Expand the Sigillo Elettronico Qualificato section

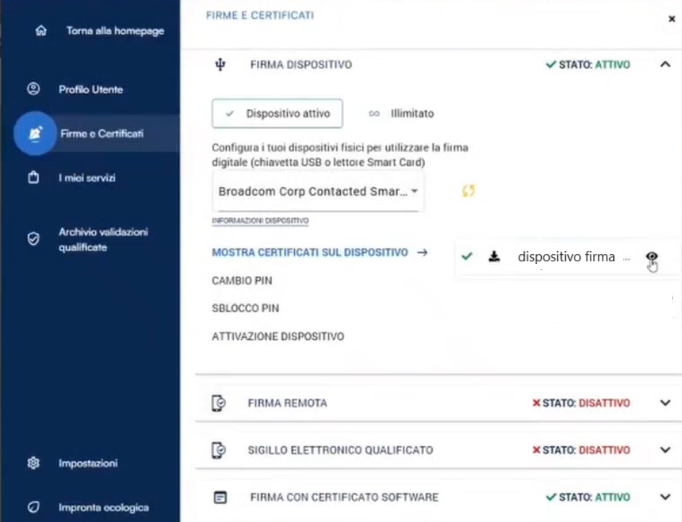[665, 450]
